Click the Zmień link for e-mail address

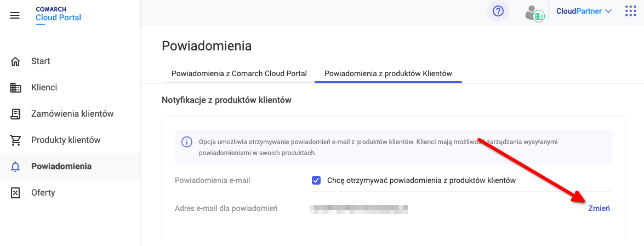pos(599,208)
